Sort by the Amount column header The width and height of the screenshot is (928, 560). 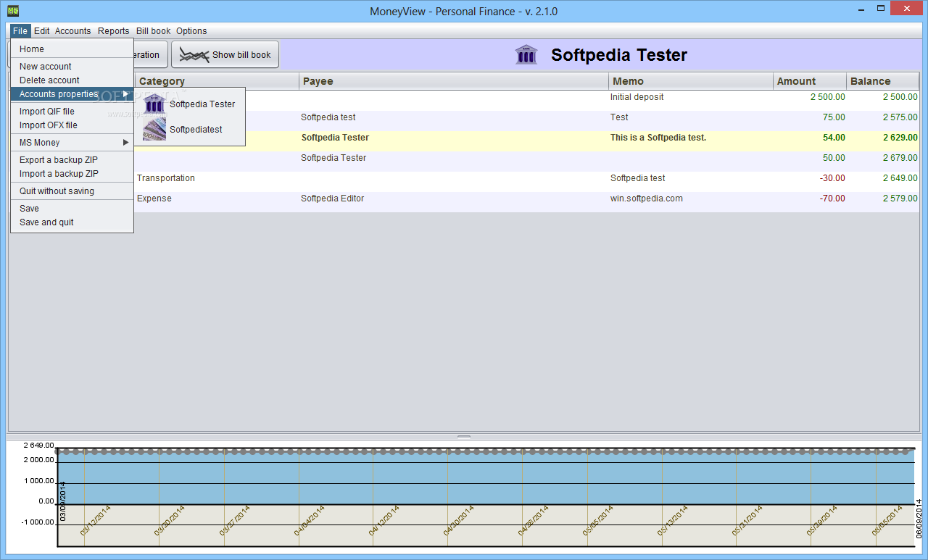pos(810,81)
